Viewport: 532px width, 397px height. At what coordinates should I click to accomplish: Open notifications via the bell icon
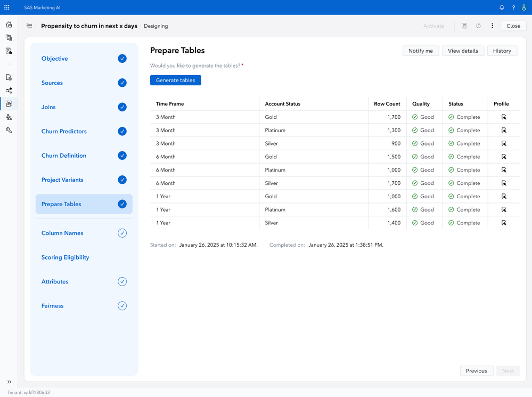point(501,7)
